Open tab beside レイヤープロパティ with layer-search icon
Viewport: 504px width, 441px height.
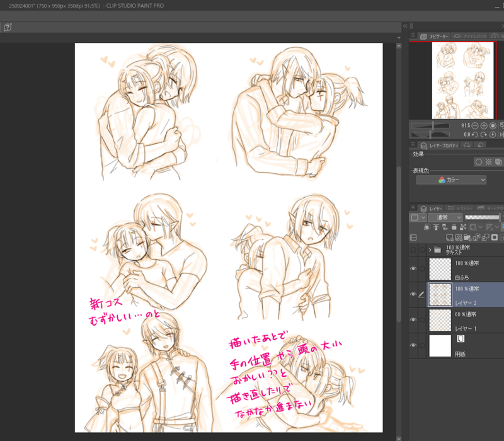[x=467, y=146]
